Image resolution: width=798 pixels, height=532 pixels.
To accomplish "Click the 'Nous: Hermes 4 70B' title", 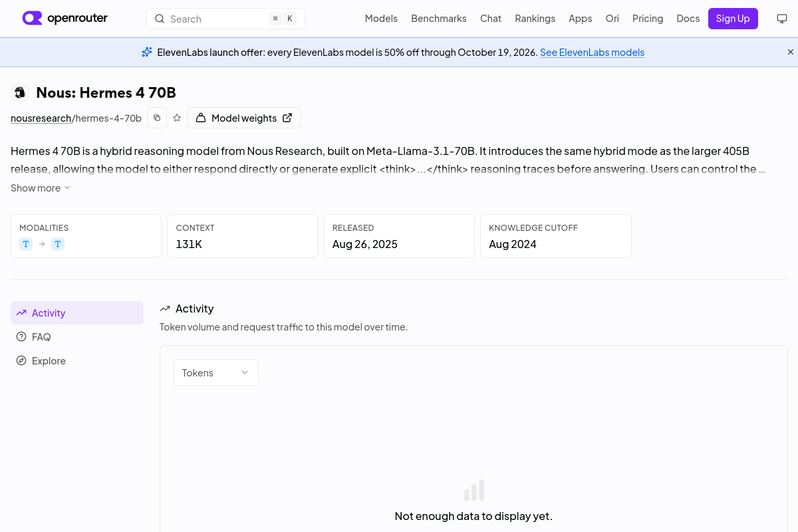I will point(106,92).
